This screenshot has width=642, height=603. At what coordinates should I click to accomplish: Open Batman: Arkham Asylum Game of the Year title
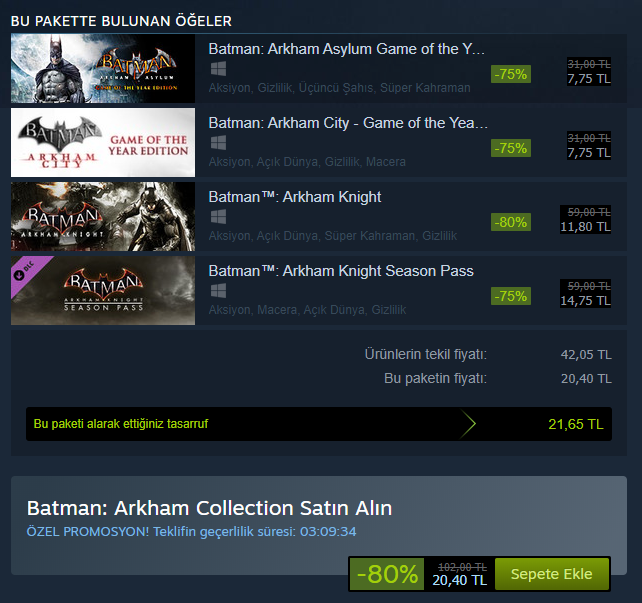[346, 48]
